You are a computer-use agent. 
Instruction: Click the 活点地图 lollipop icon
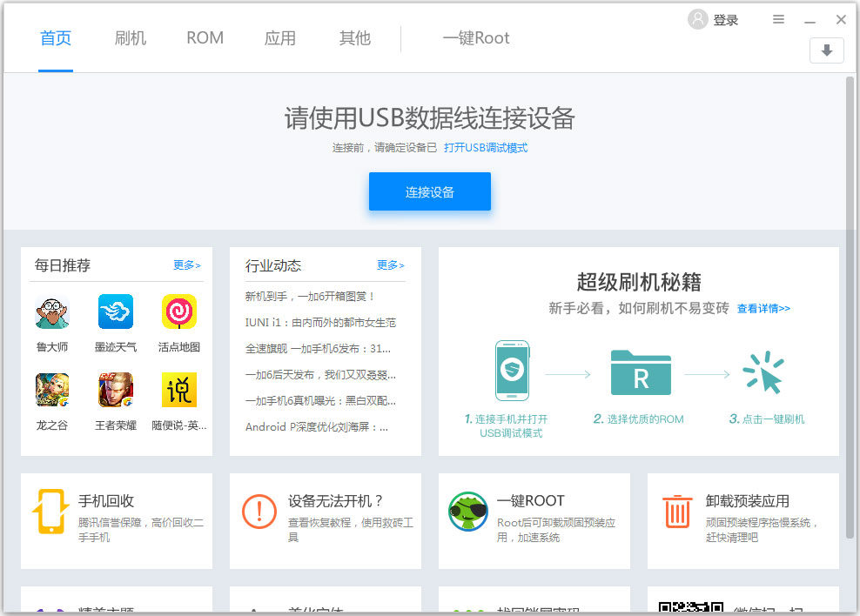click(178, 311)
